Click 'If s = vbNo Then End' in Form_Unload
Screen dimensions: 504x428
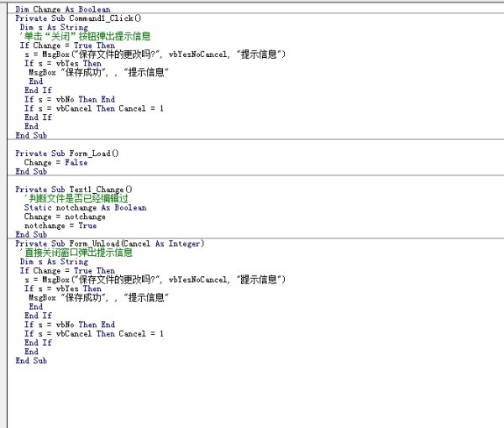pyautogui.click(x=70, y=325)
